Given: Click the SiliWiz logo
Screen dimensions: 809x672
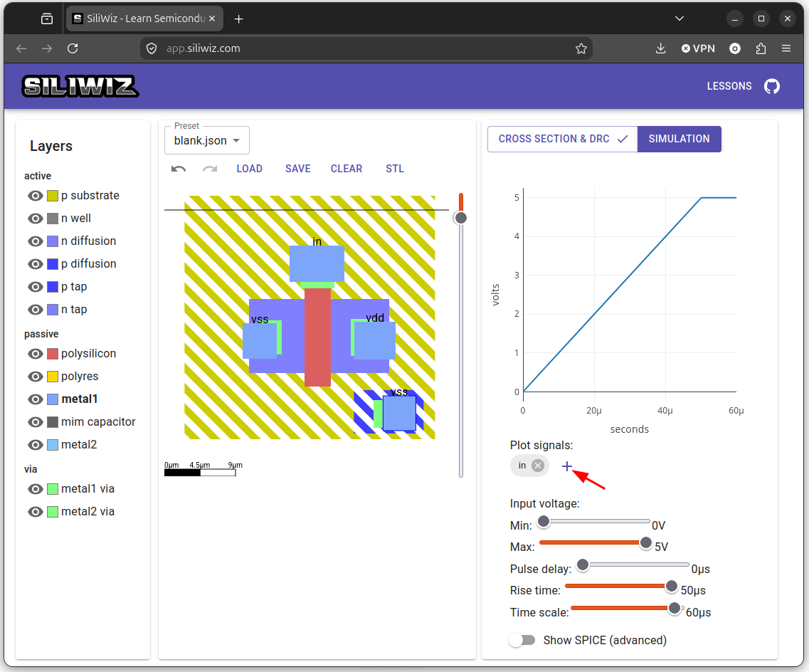Looking at the screenshot, I should pos(80,86).
